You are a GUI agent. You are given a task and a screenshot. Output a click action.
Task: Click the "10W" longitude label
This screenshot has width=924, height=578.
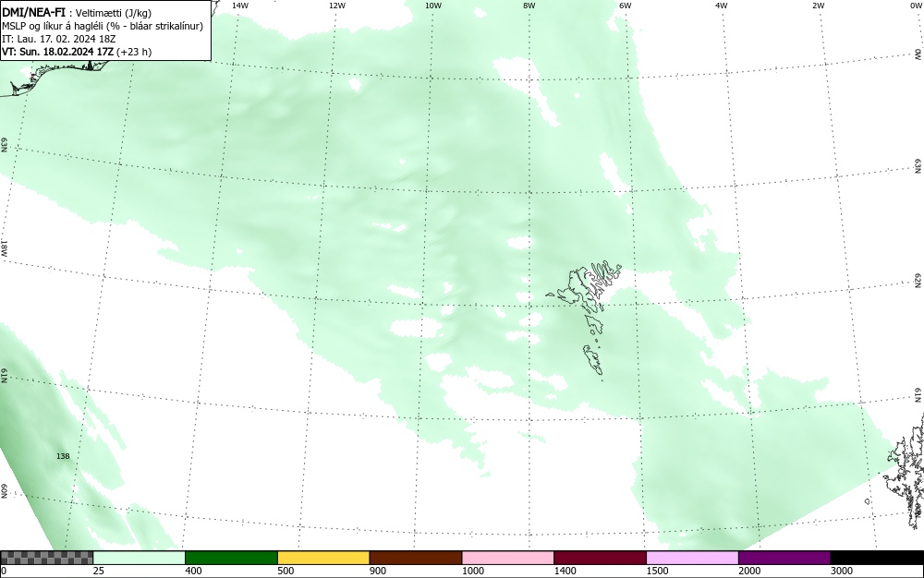(433, 6)
